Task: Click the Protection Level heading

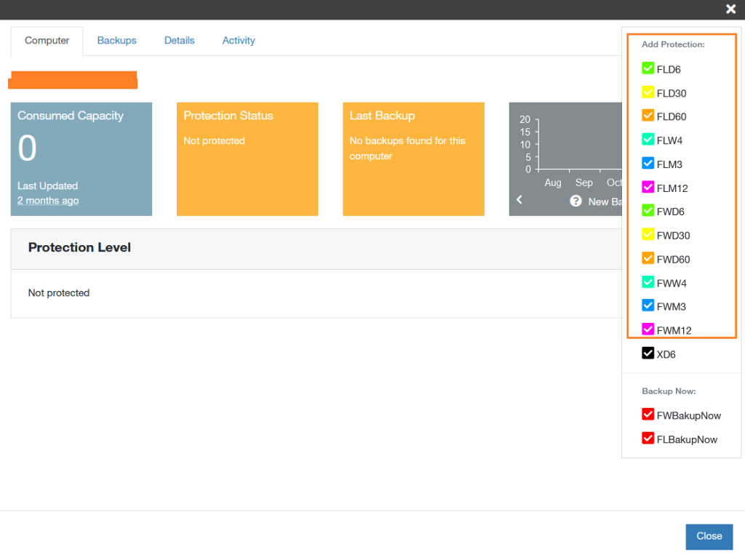Action: (x=79, y=247)
